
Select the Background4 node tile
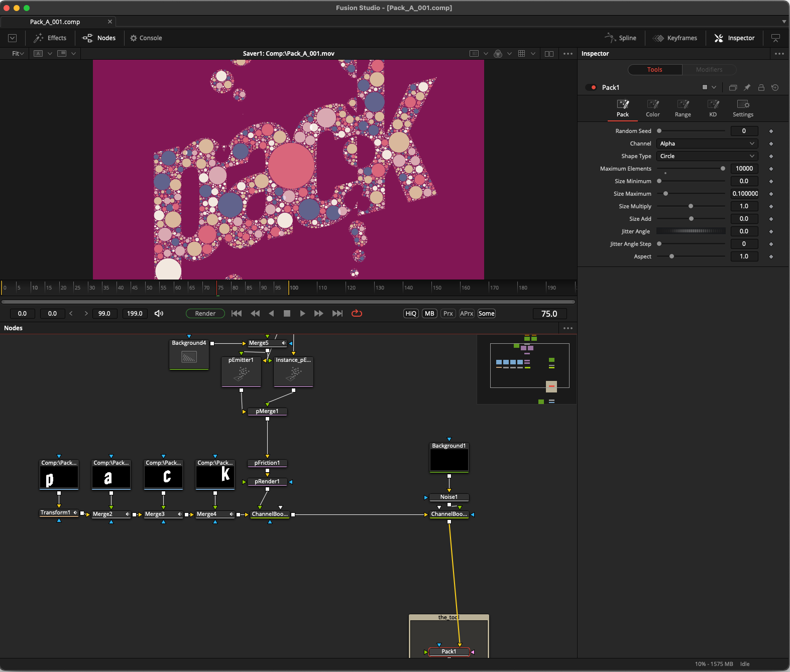tap(189, 354)
